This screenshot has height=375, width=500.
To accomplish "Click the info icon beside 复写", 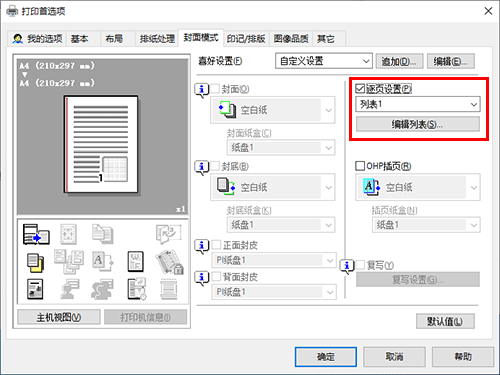I will (x=347, y=266).
